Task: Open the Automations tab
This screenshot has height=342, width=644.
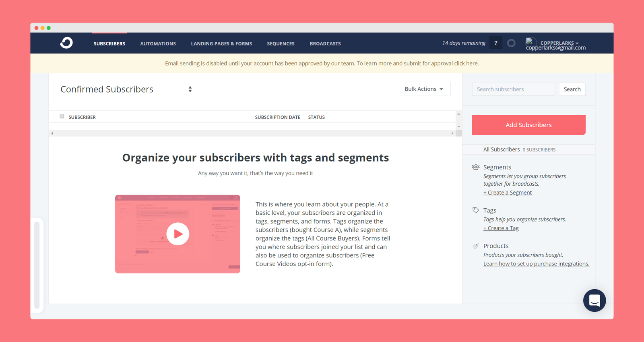Action: (158, 44)
